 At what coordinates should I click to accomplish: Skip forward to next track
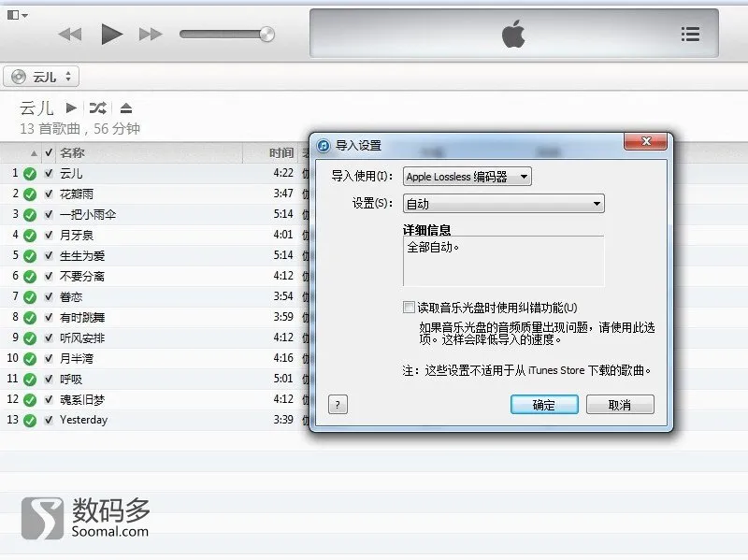[151, 35]
